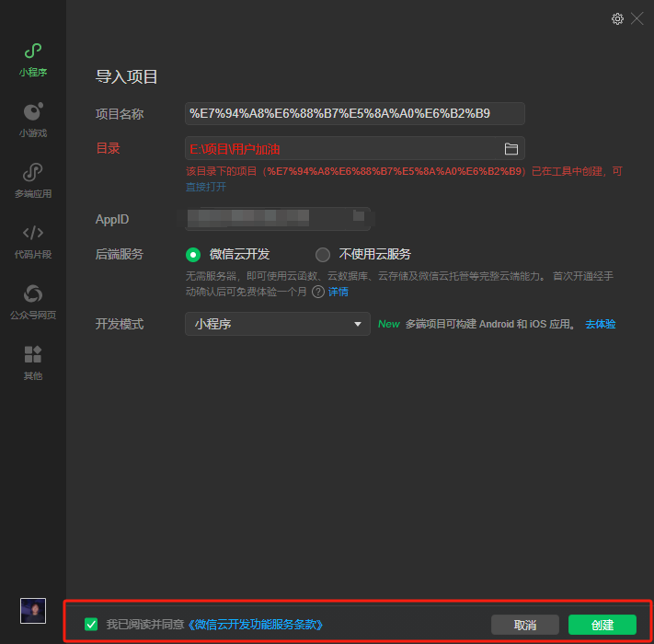Viewport: 654px width, 644px height.
Task: Click the AppID input field
Action: [278, 219]
